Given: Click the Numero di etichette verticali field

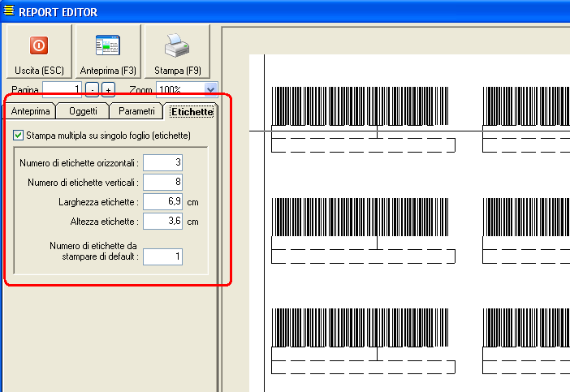Looking at the screenshot, I should coord(163,182).
